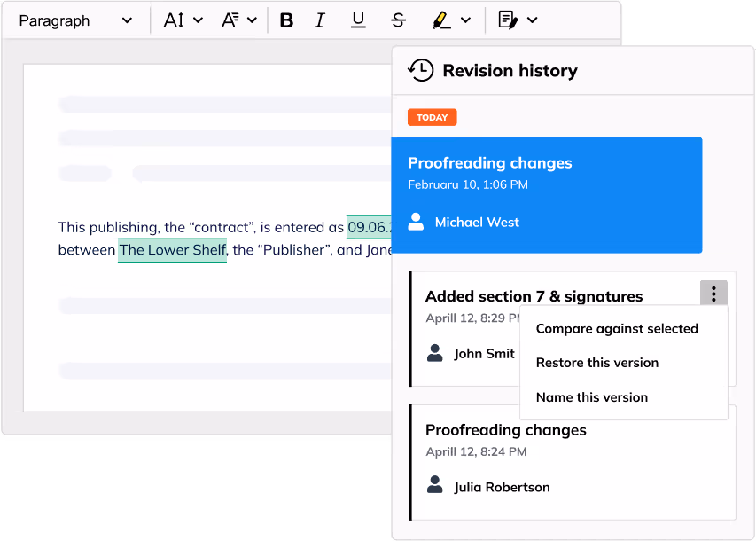Click Michael West's user avatar icon
The image size is (756, 541).
416,222
